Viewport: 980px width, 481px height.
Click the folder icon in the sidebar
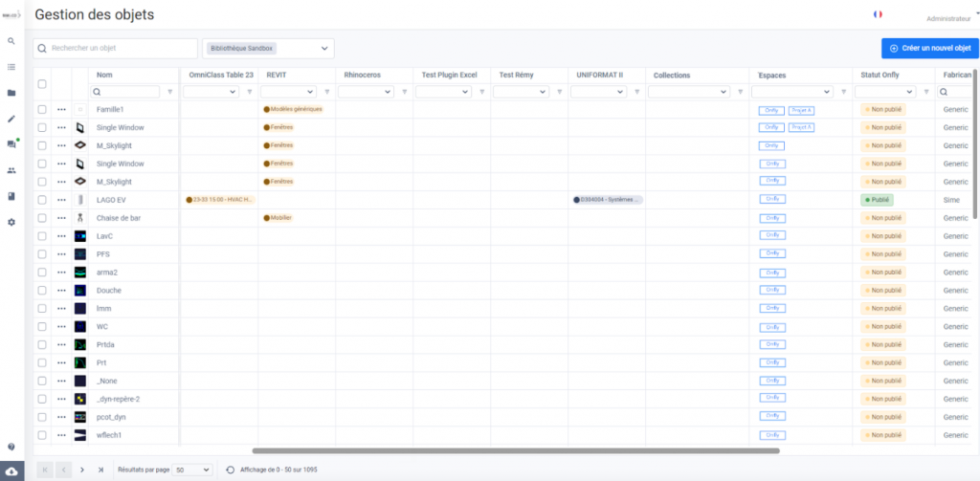pyautogui.click(x=11, y=93)
